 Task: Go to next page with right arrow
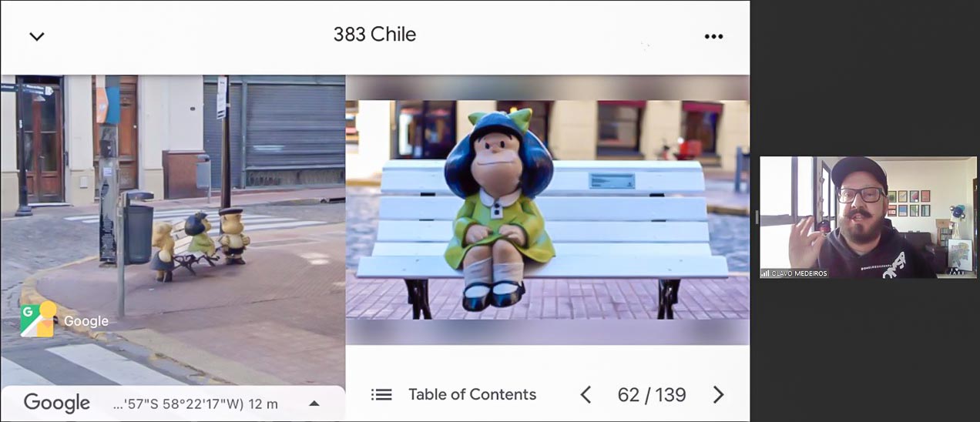(718, 395)
